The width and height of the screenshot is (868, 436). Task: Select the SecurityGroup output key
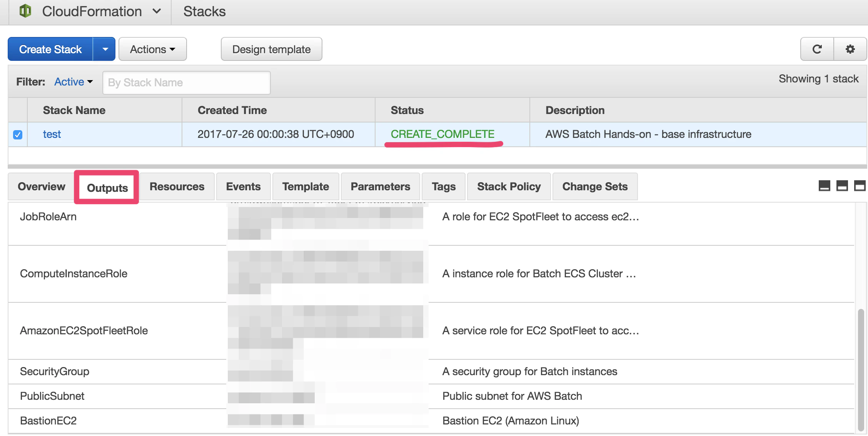point(55,371)
